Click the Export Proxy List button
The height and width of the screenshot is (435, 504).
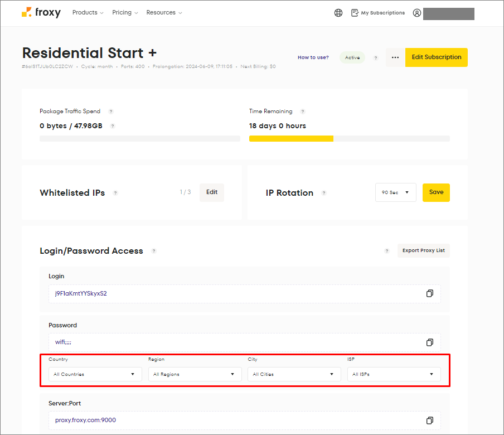(423, 250)
